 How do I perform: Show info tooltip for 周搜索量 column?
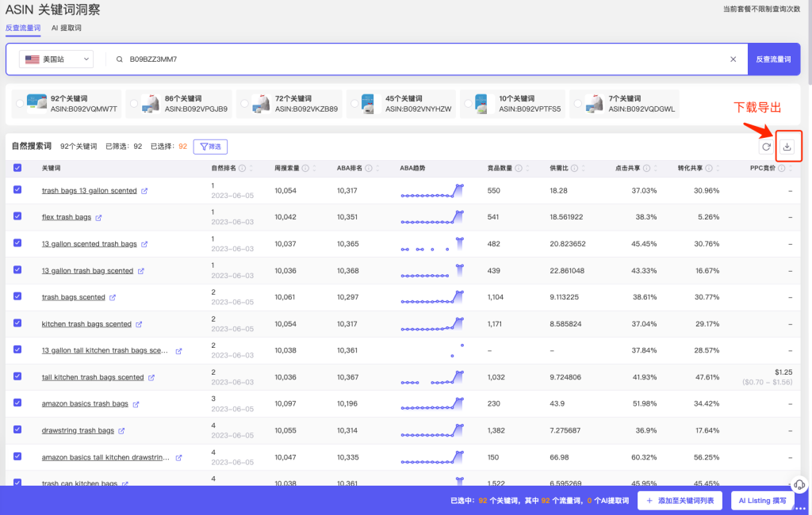click(x=305, y=168)
